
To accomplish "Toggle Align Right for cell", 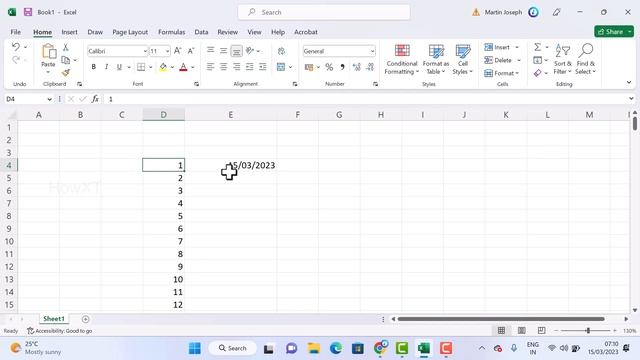I will pos(236,67).
